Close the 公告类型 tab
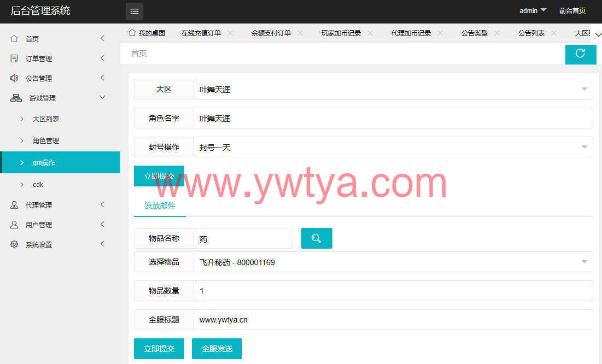 coord(497,33)
